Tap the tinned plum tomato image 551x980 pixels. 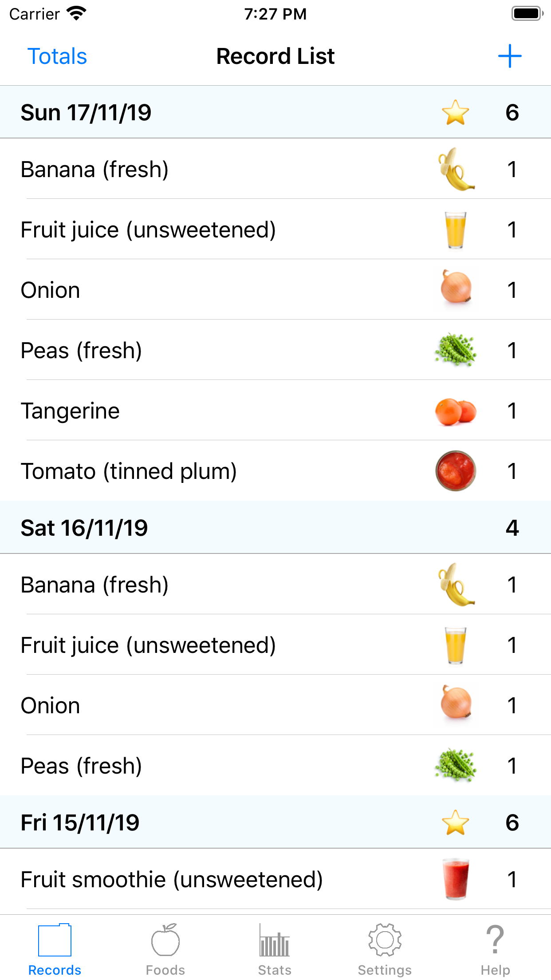[x=456, y=471]
